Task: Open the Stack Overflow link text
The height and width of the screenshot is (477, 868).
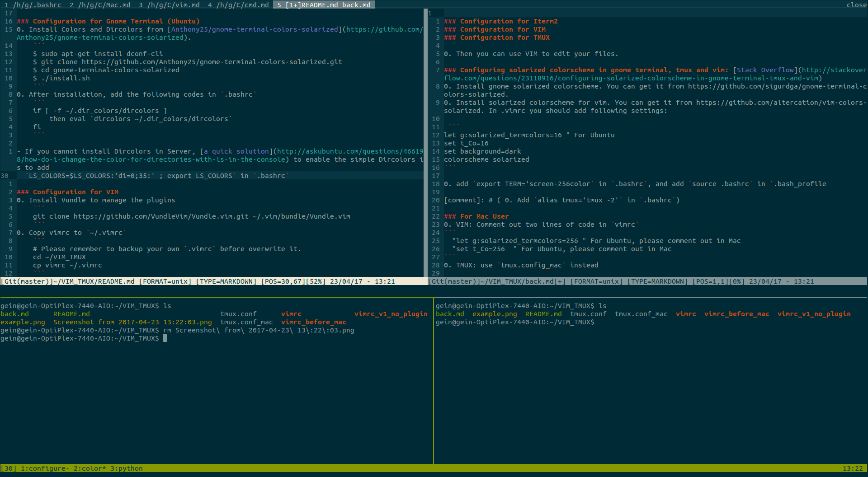Action: [x=765, y=70]
